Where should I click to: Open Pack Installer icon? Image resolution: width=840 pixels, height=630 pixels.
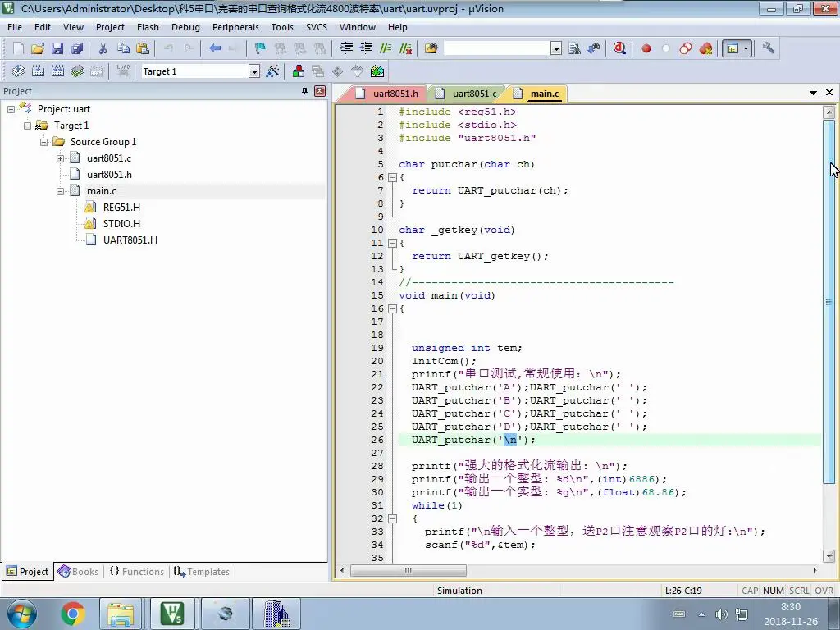coord(377,71)
